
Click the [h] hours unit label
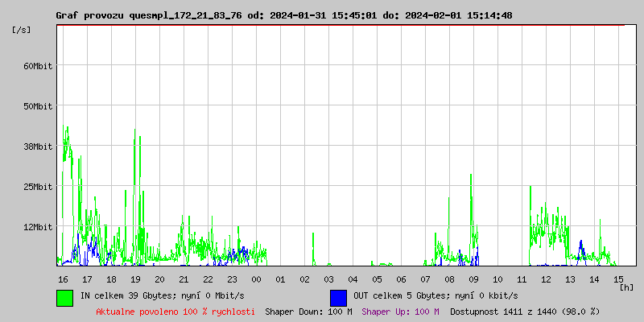point(626,287)
